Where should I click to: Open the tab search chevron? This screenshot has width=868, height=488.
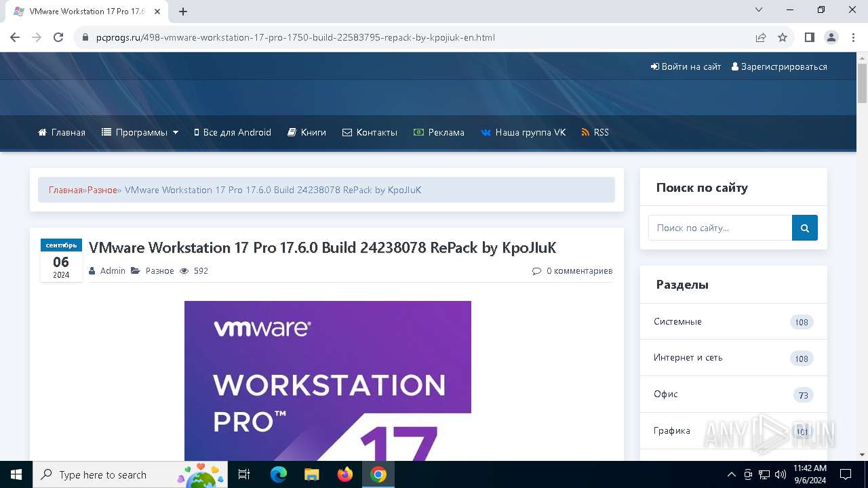pos(759,9)
